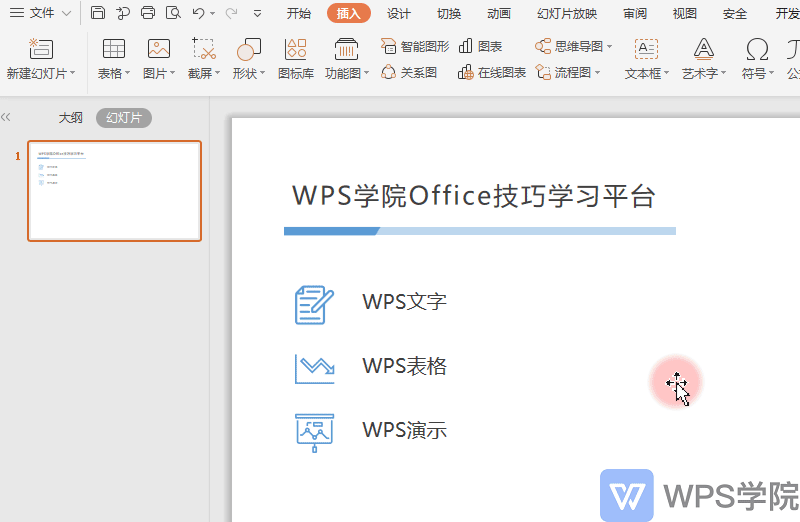The width and height of the screenshot is (800, 522).
Task: Open the 设计 ribbon tab
Action: tap(398, 13)
